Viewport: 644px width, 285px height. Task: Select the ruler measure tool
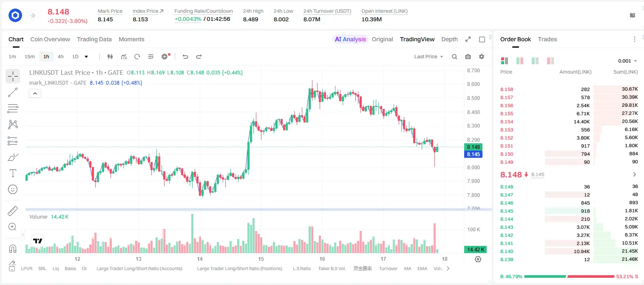click(x=13, y=211)
